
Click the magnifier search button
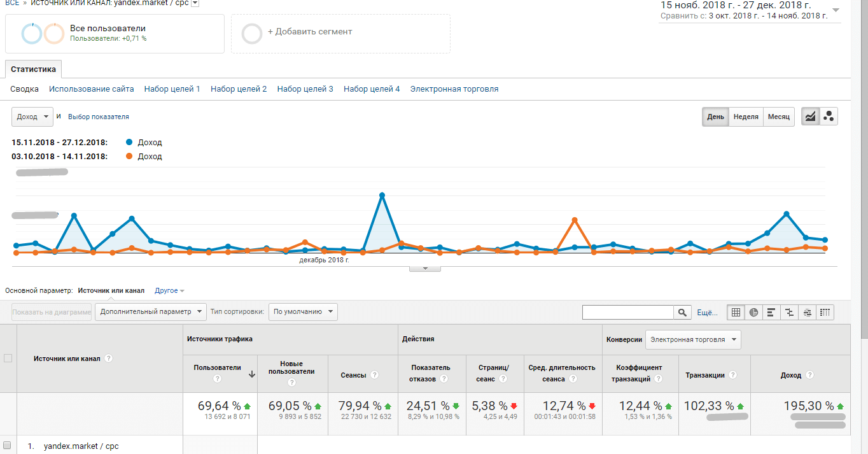coord(682,312)
